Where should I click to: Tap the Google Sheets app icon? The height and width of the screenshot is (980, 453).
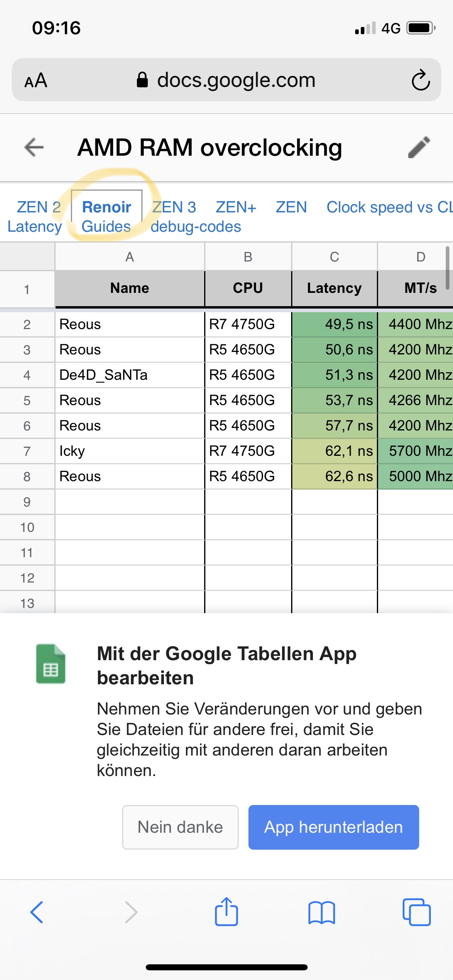click(x=51, y=664)
